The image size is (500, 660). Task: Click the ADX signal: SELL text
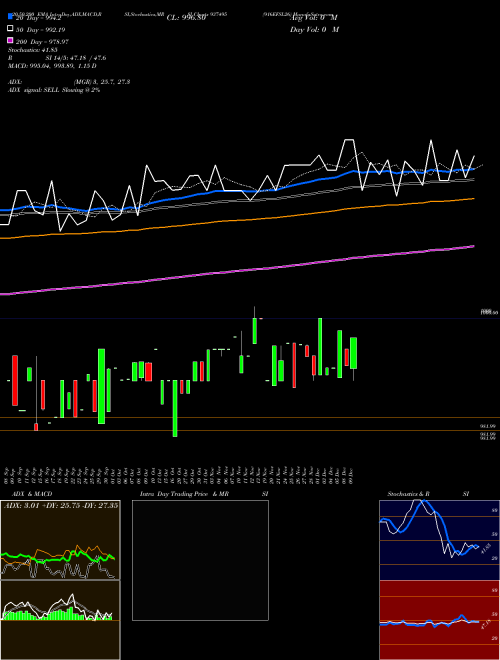pyautogui.click(x=54, y=90)
